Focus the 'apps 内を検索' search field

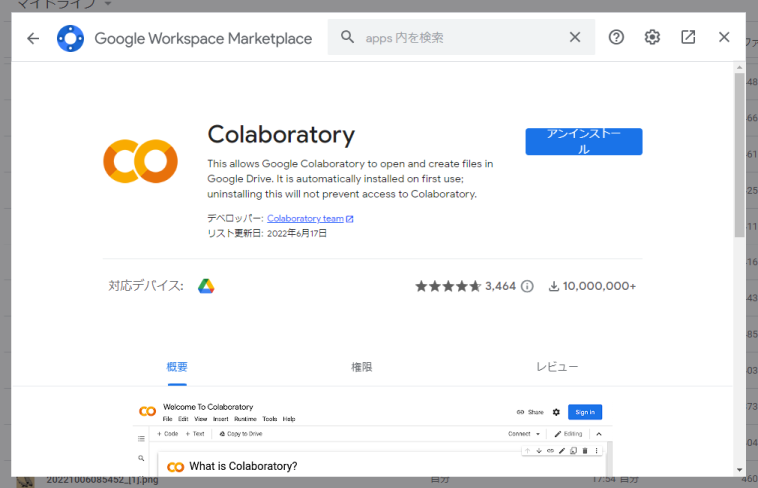click(x=461, y=37)
